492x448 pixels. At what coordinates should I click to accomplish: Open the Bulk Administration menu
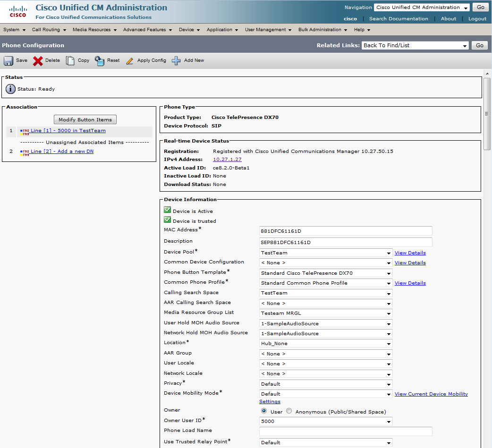pyautogui.click(x=322, y=30)
